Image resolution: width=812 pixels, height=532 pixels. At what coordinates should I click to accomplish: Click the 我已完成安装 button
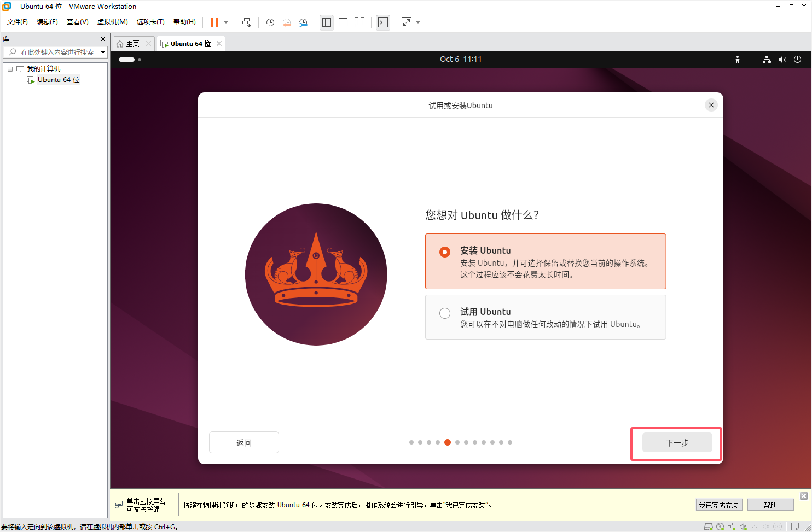tap(718, 505)
